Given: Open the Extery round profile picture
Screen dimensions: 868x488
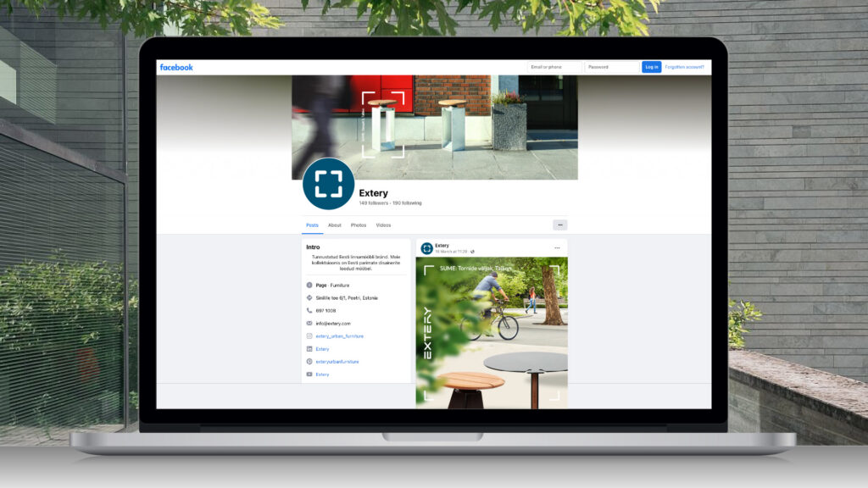Looking at the screenshot, I should (x=328, y=184).
